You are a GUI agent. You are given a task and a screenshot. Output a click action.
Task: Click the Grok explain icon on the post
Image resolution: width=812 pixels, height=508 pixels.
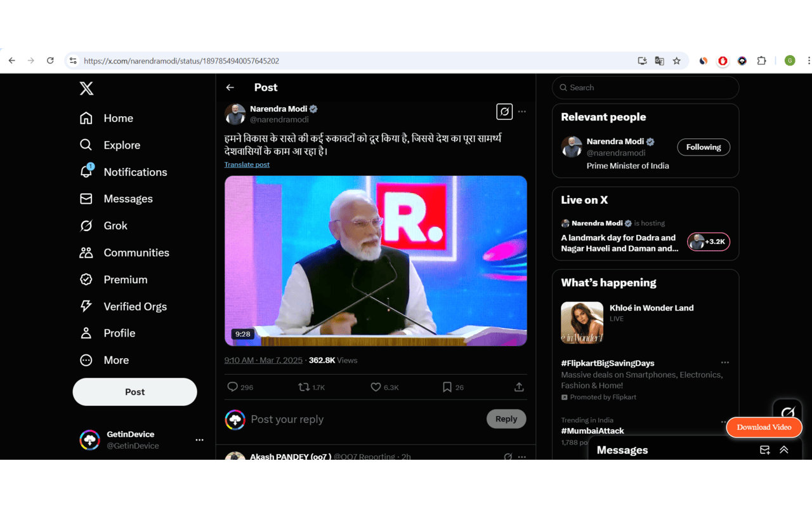click(504, 112)
